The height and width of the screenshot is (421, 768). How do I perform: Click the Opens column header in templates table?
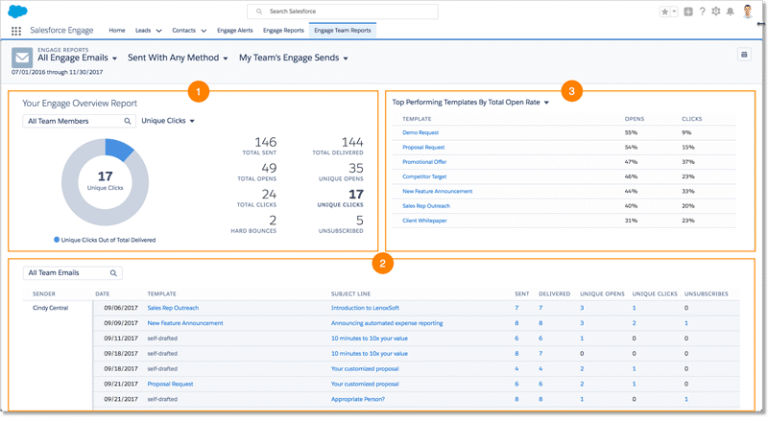[x=634, y=119]
